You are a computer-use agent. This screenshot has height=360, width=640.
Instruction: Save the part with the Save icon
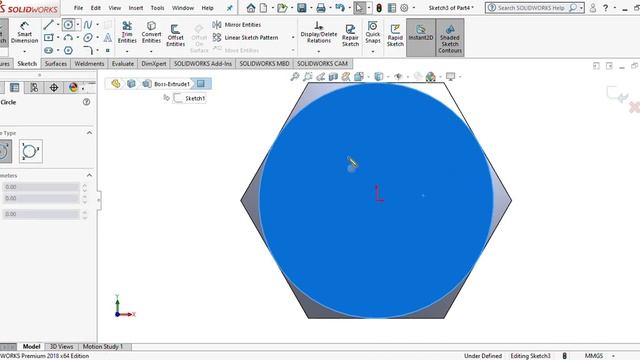pos(302,8)
